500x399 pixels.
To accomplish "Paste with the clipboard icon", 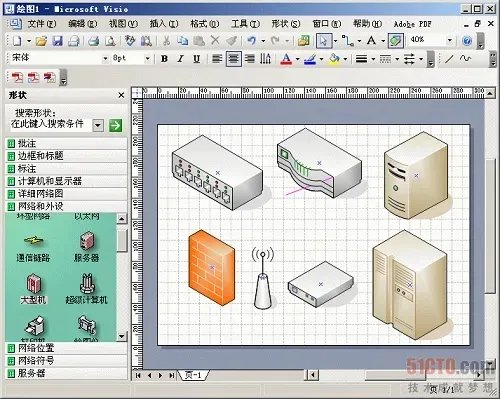I will (199, 41).
